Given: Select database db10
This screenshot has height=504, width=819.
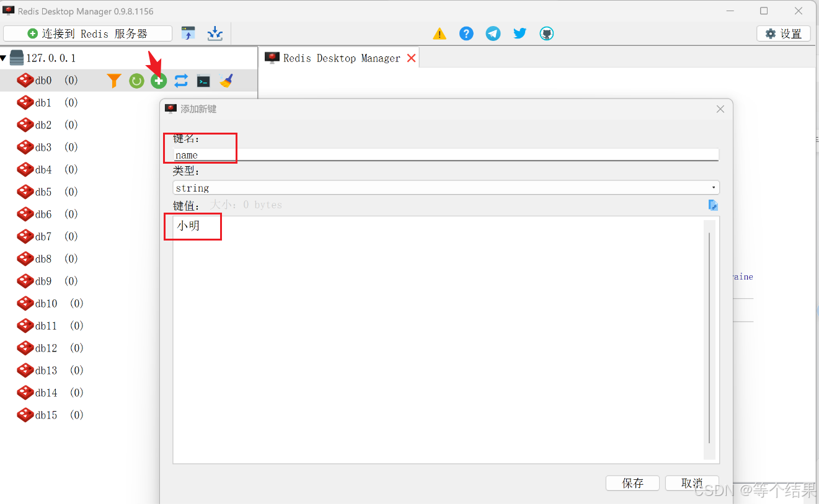Looking at the screenshot, I should 50,304.
